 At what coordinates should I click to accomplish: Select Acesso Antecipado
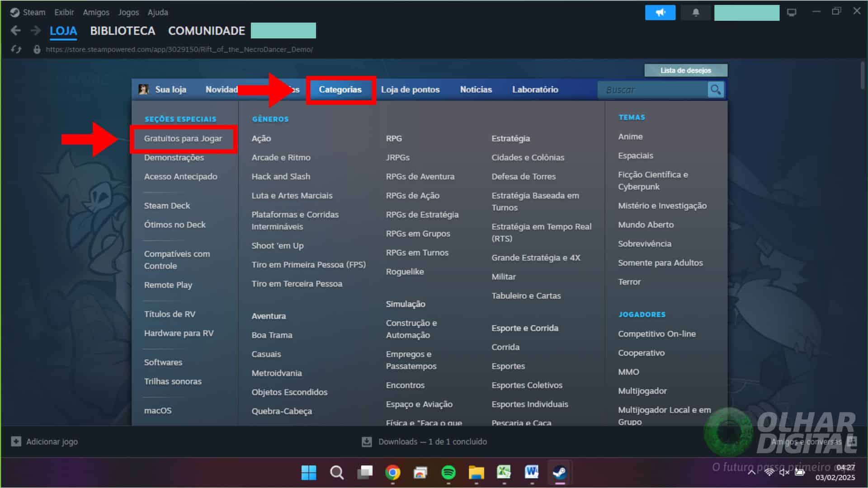[180, 176]
